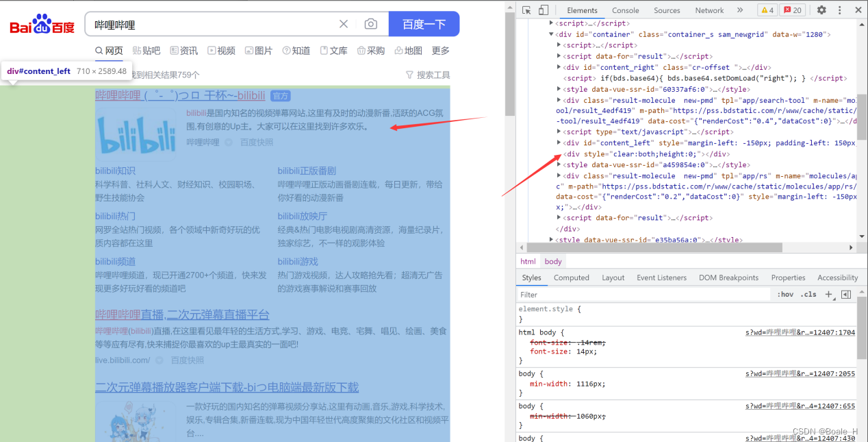Show more DevTools tabs via chevrons
This screenshot has width=868, height=442.
pos(740,10)
